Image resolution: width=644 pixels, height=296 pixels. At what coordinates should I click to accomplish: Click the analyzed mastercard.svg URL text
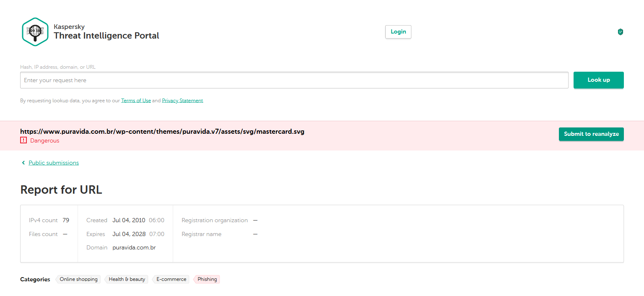[162, 132]
